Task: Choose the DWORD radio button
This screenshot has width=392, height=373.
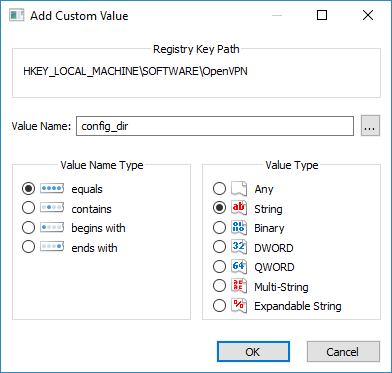Action: point(219,247)
